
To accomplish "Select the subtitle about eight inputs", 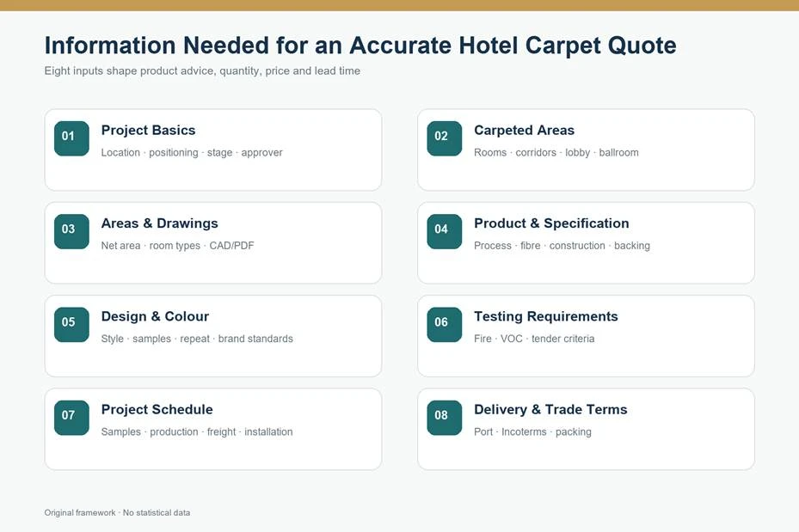I will click(x=202, y=71).
